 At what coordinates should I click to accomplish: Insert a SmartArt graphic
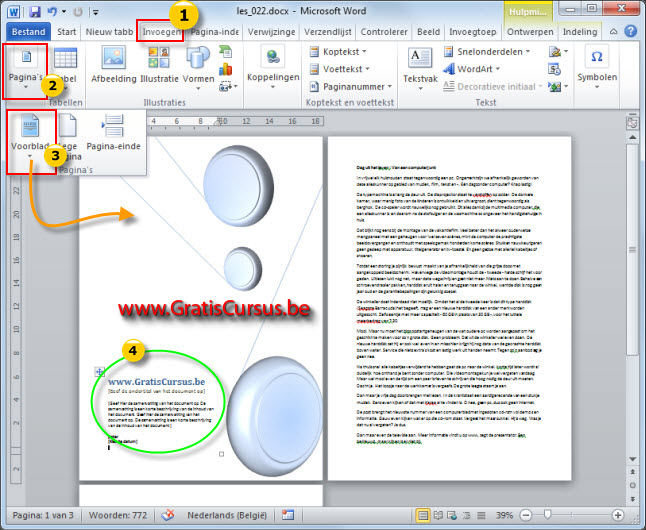225,52
